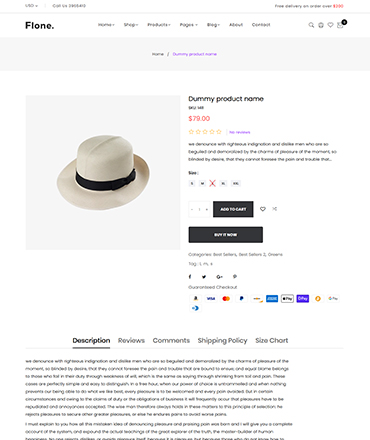Click the BUY IT NOW button
The image size is (370, 440).
(x=226, y=235)
